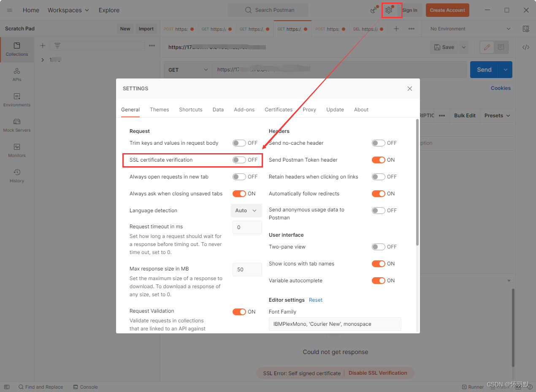Add a new request tab with plus
Viewport: 536px width, 392px height.
pyautogui.click(x=396, y=29)
